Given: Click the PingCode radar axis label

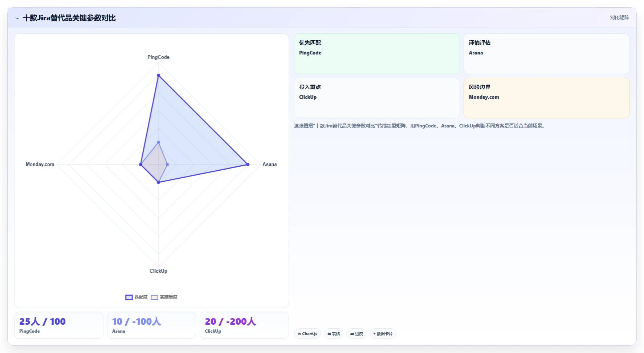Looking at the screenshot, I should (x=158, y=57).
